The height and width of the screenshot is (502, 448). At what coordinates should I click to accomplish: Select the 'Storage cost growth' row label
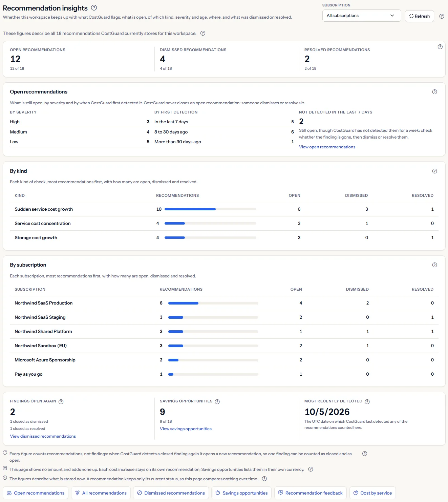click(x=36, y=238)
